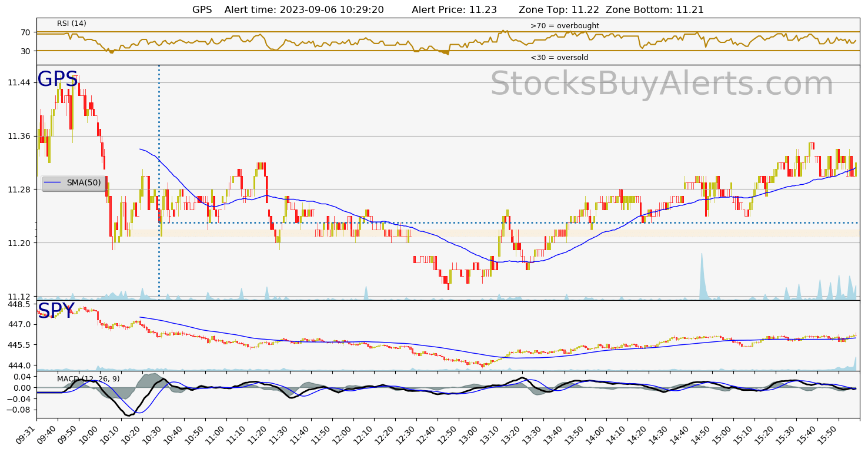The image size is (868, 452).
Task: Click the large GPS label on price chart
Action: pos(58,79)
